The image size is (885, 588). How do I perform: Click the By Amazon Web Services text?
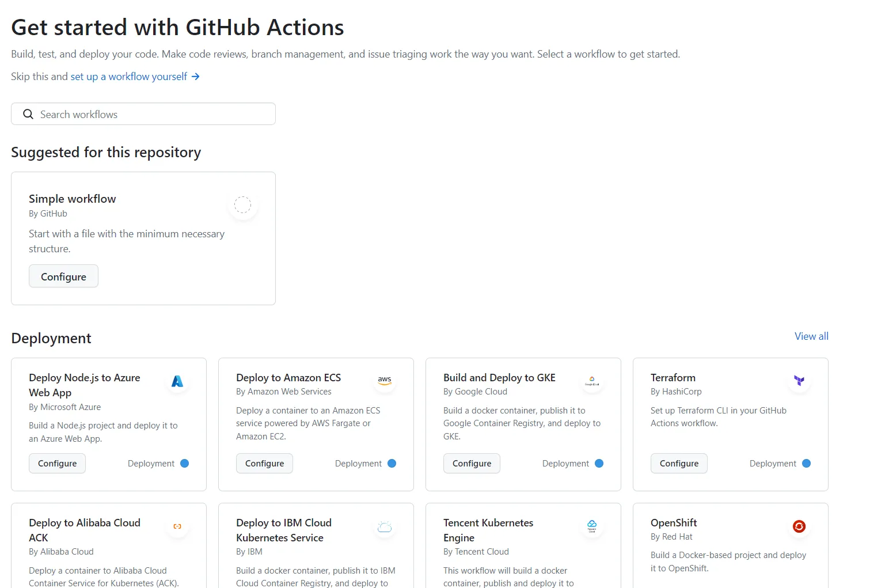point(284,392)
